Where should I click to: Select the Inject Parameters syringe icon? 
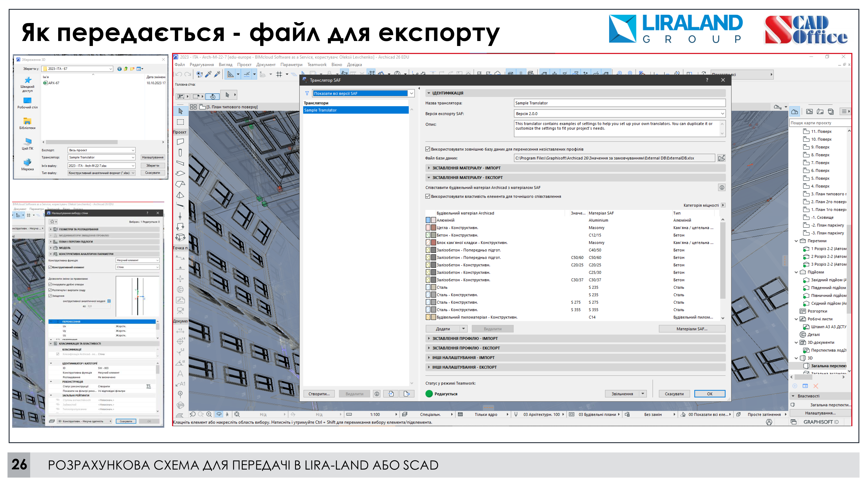(217, 74)
